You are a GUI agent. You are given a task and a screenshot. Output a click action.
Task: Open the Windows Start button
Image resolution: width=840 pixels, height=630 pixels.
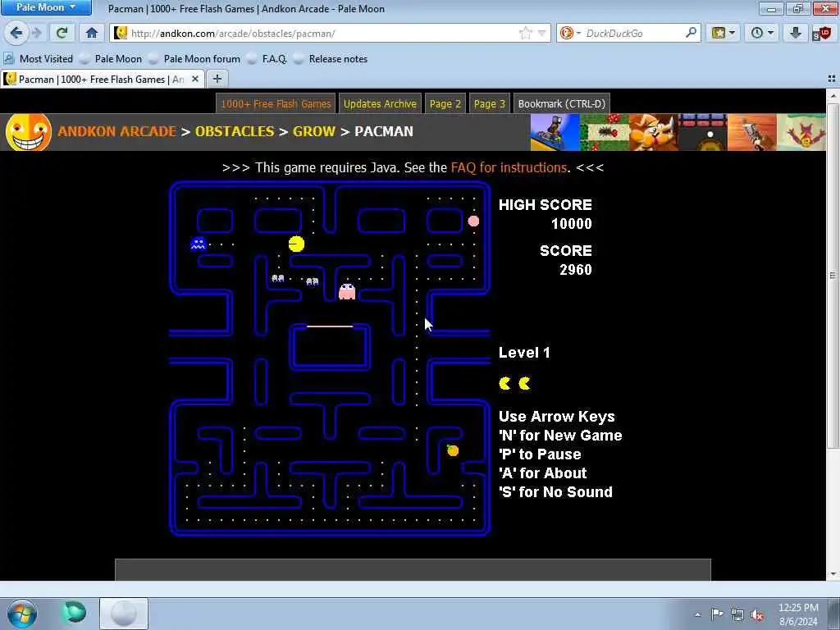pyautogui.click(x=22, y=614)
